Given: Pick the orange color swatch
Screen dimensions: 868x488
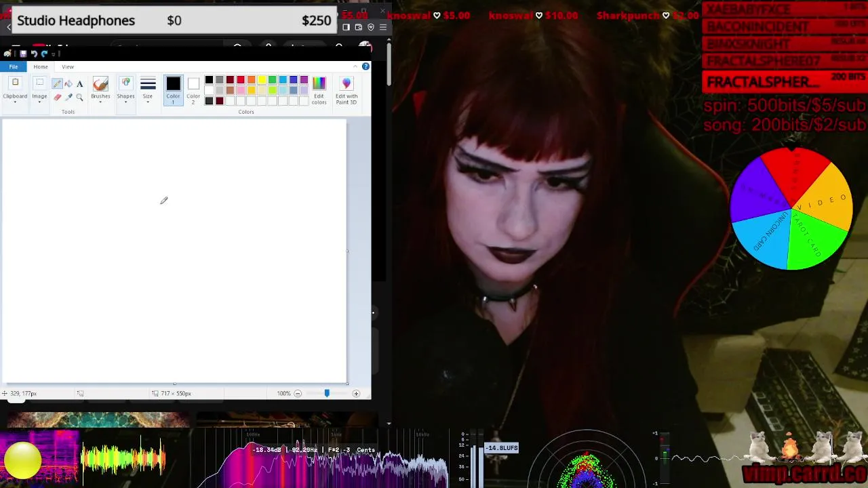Looking at the screenshot, I should point(252,79).
